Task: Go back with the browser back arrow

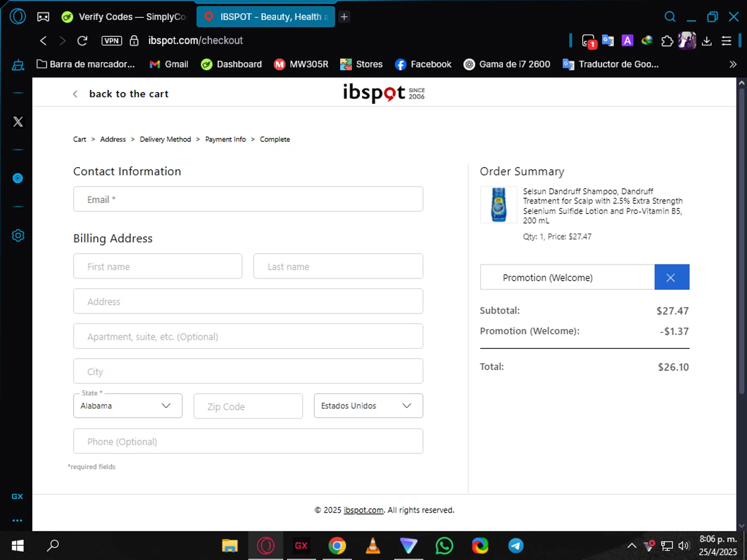Action: coord(43,41)
